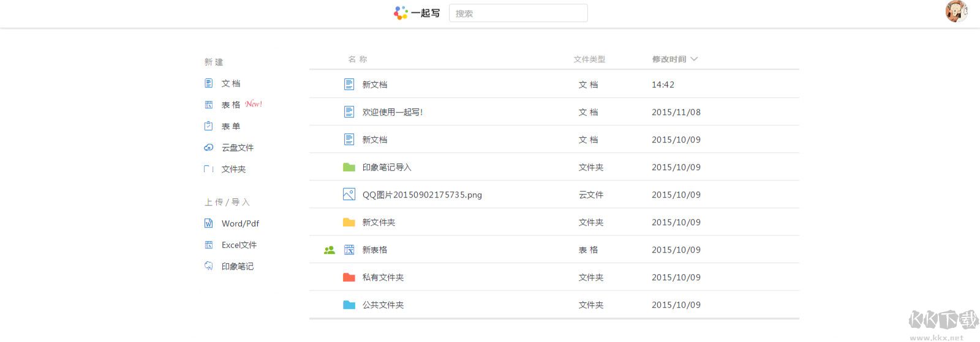Click red folder icon of 私有文件夹
Viewport: 980px width, 342px height.
[349, 277]
